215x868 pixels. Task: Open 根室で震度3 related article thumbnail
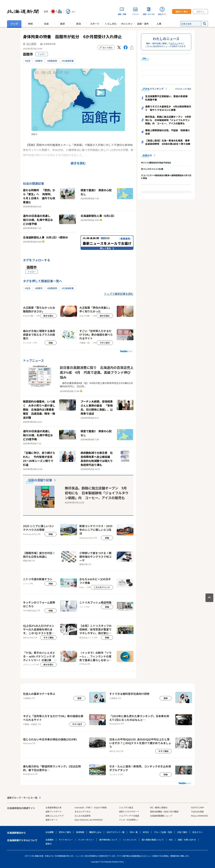point(125,193)
